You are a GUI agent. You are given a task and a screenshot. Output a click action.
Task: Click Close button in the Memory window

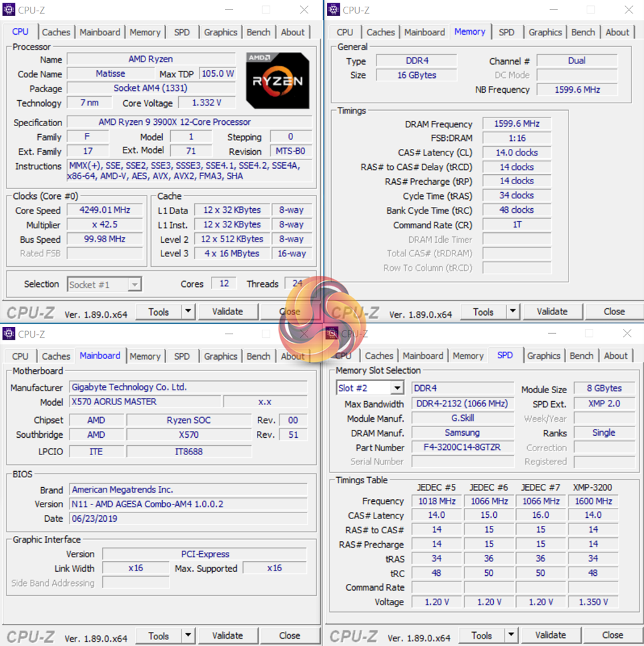614,312
